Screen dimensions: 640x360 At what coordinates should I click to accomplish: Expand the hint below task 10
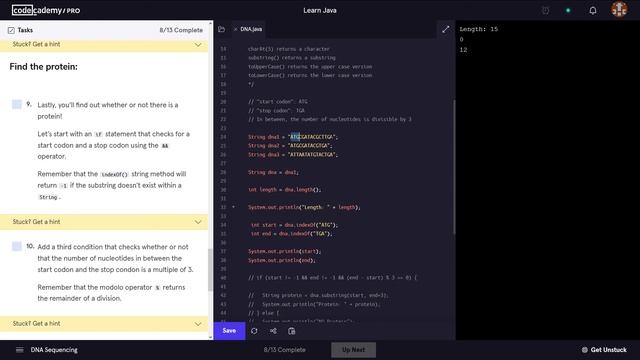point(104,323)
